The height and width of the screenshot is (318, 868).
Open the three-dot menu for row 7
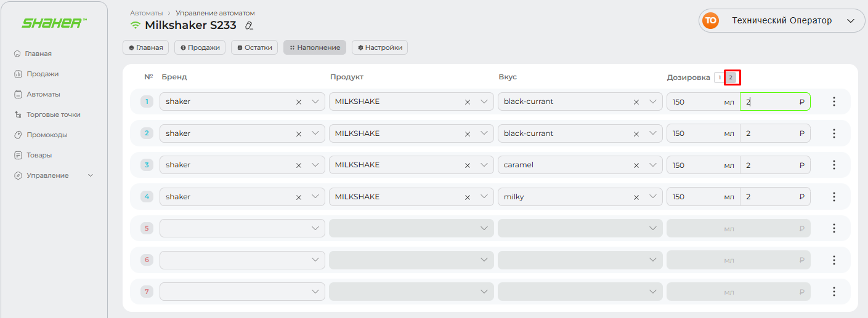834,292
